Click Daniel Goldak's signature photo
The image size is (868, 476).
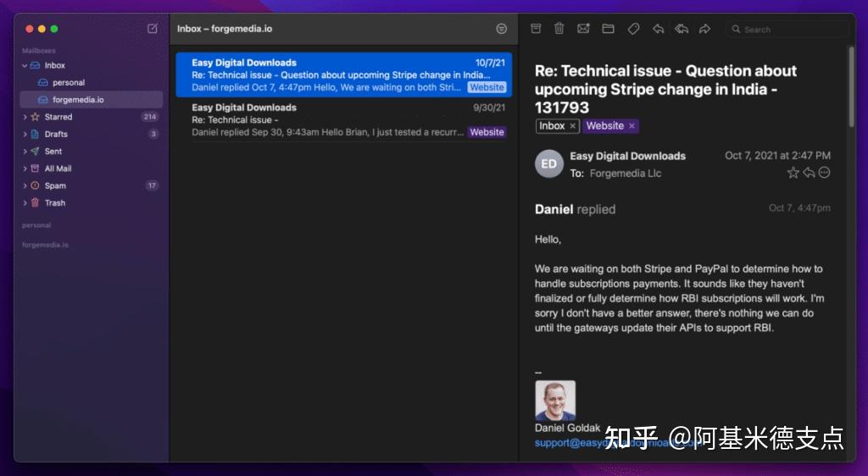point(555,401)
